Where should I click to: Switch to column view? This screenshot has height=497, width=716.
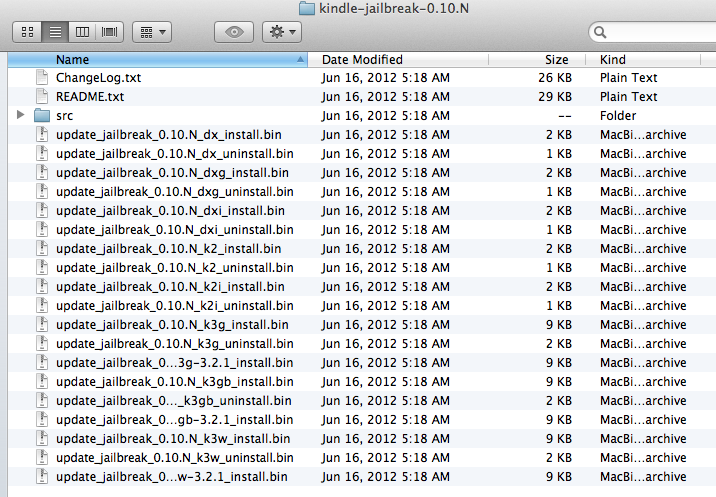[82, 32]
